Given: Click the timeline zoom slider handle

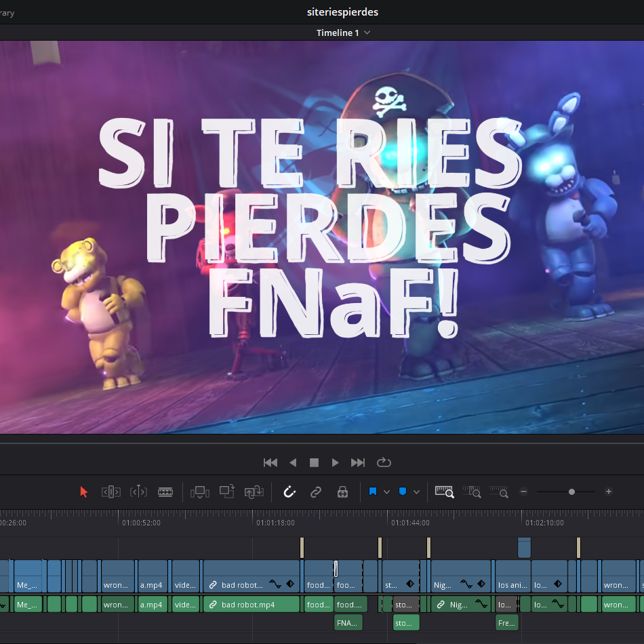Looking at the screenshot, I should (x=572, y=492).
